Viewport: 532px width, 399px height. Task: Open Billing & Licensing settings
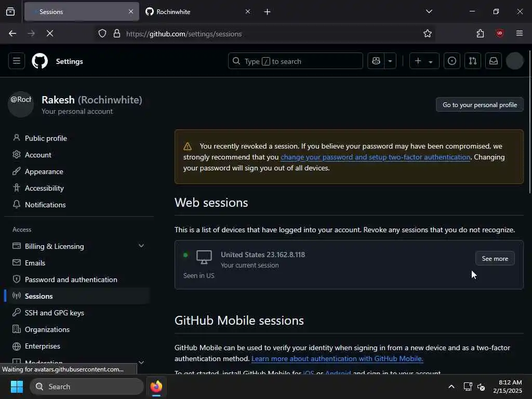pyautogui.click(x=54, y=246)
